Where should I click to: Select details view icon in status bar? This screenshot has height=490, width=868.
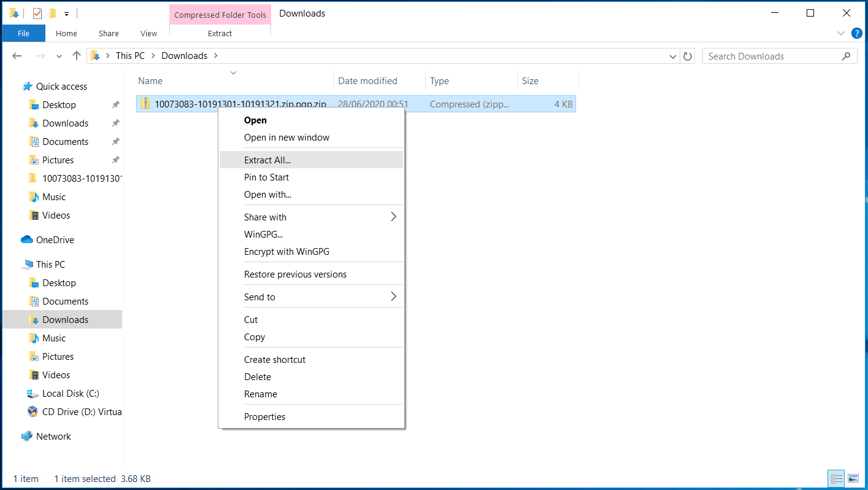coord(835,478)
